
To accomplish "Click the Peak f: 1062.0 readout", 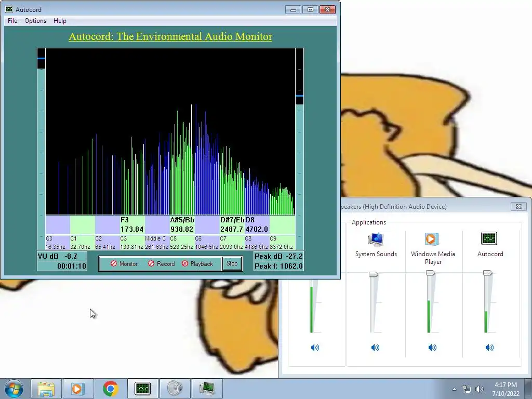I will [x=278, y=266].
